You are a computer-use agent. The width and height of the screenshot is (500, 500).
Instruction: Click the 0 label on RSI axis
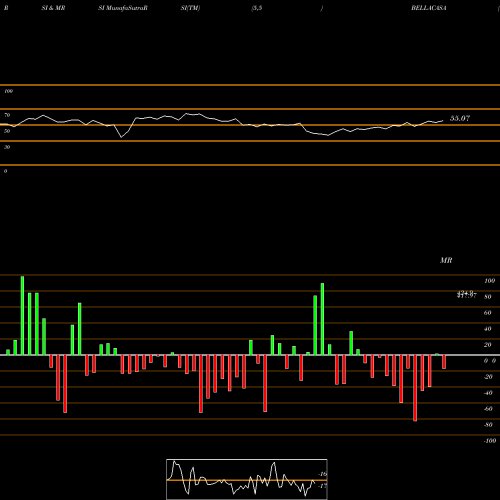(x=5, y=171)
